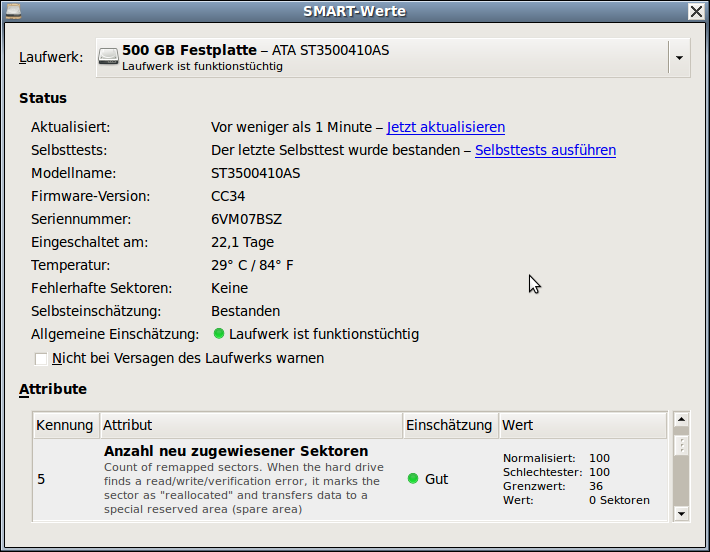Close the SMART-Werte window
710x552 pixels.
coord(696,11)
